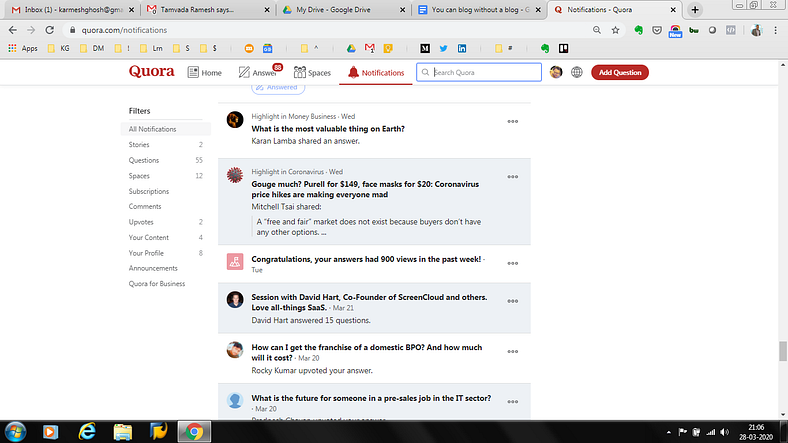
Task: Switch to the Tamvada Ramesh says tab
Action: (208, 10)
